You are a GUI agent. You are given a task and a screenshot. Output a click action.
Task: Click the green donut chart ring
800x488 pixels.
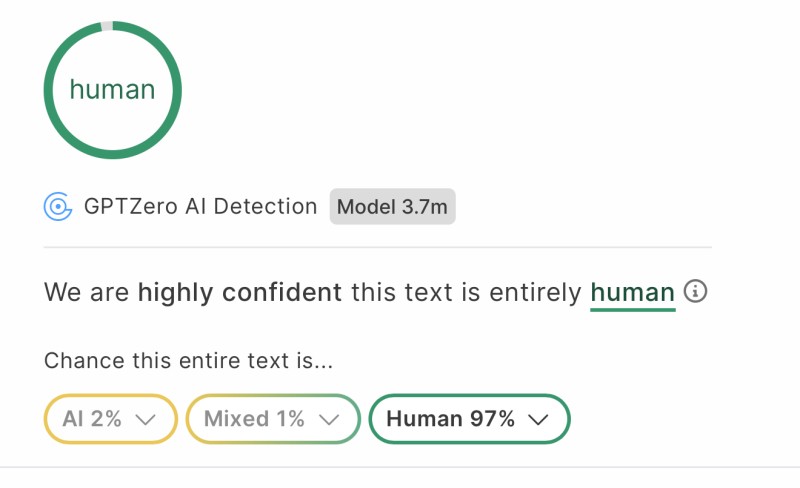pos(48,90)
